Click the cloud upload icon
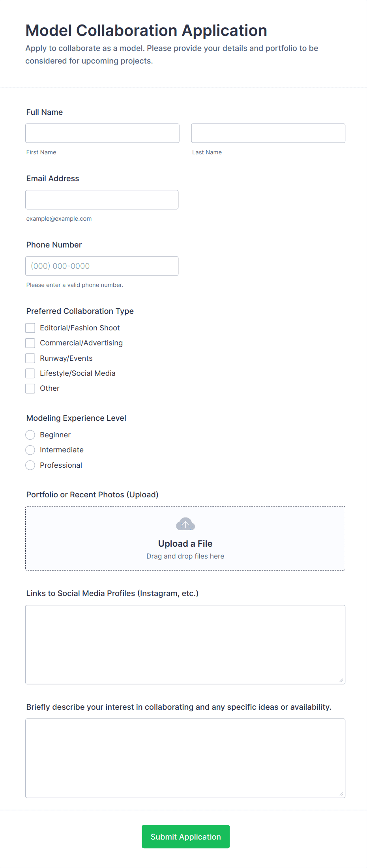Screen dimensions: 367x868 pos(185,524)
